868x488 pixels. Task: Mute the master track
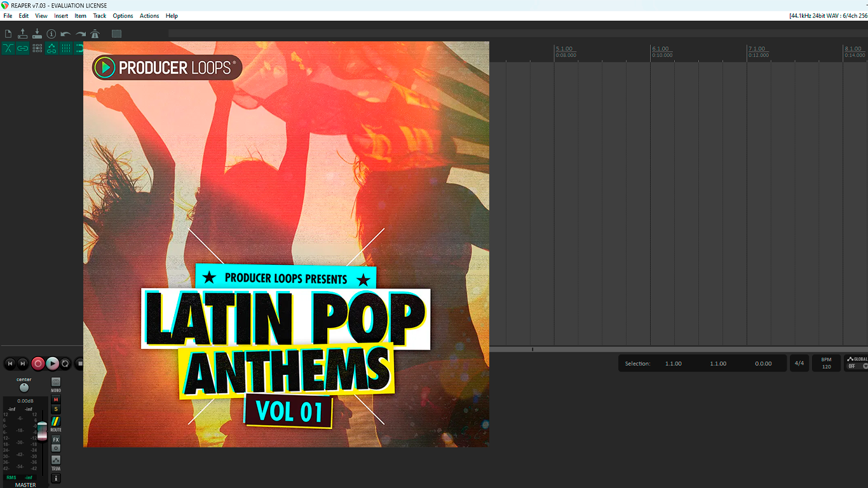coord(56,400)
